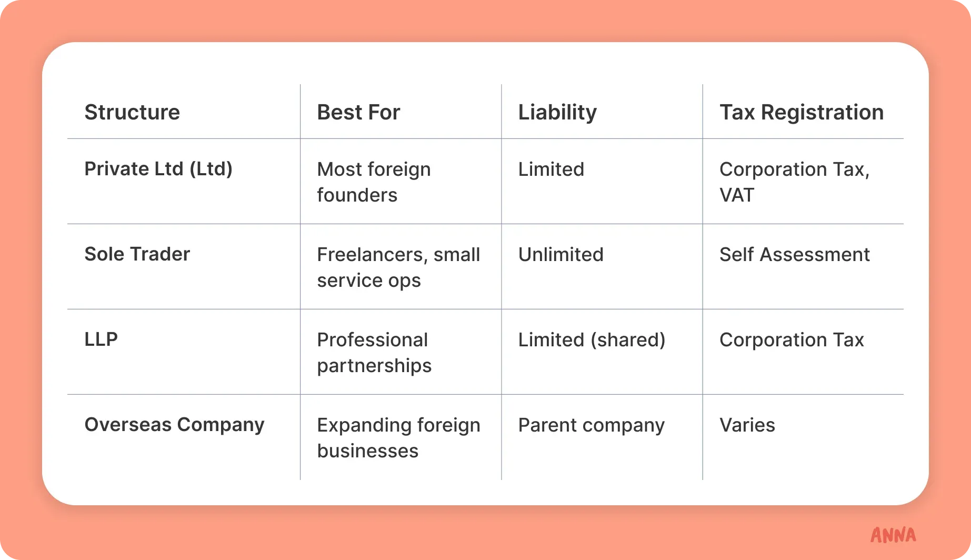971x560 pixels.
Task: Click the Freelancers, small service ops cell
Action: 398,267
